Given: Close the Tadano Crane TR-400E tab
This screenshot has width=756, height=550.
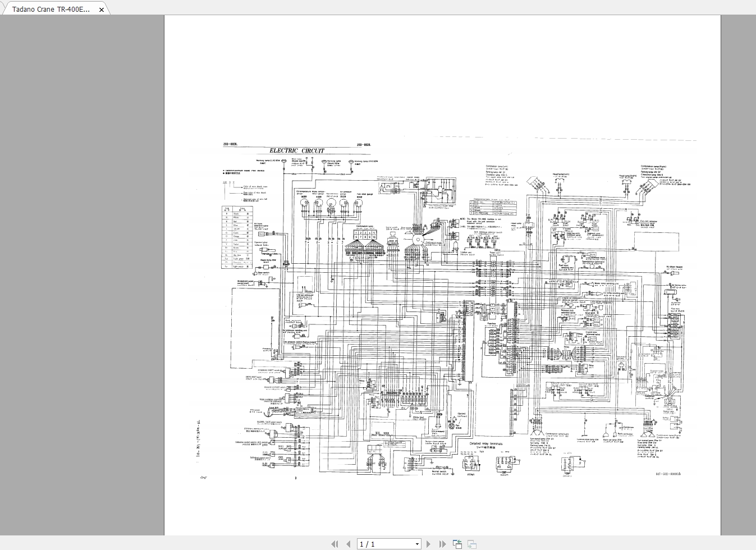Looking at the screenshot, I should tap(101, 9).
